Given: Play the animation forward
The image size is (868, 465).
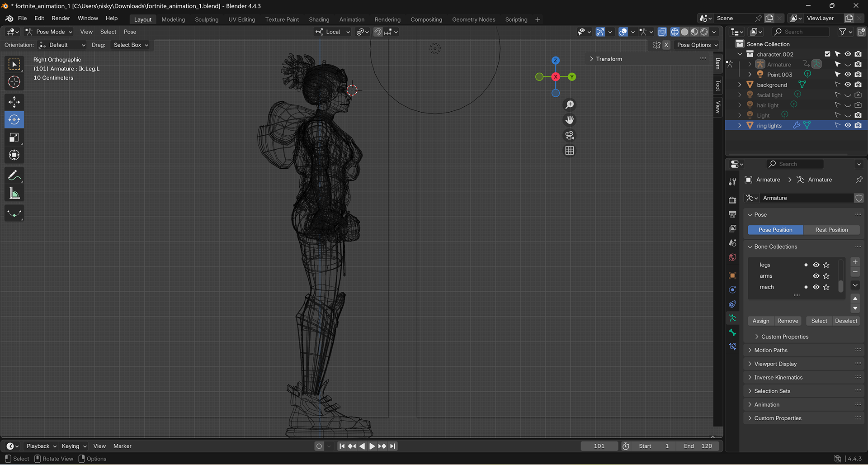Looking at the screenshot, I should coord(372,446).
